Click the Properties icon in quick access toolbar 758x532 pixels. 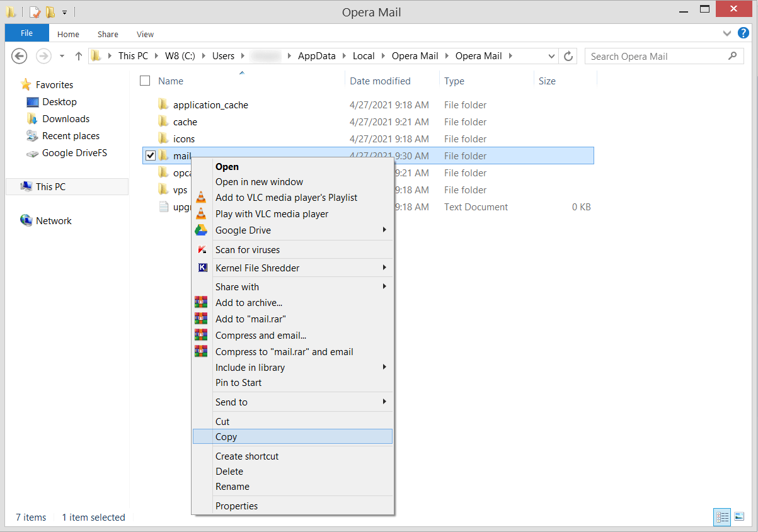point(35,12)
